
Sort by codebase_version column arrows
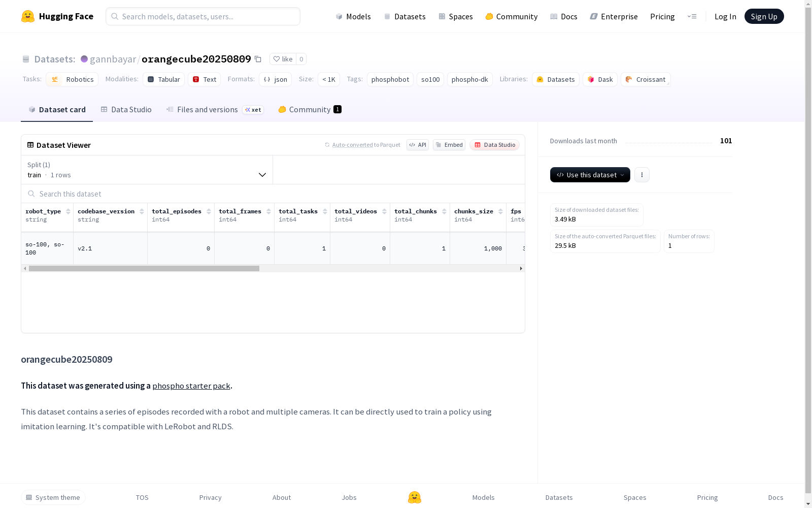tap(142, 211)
